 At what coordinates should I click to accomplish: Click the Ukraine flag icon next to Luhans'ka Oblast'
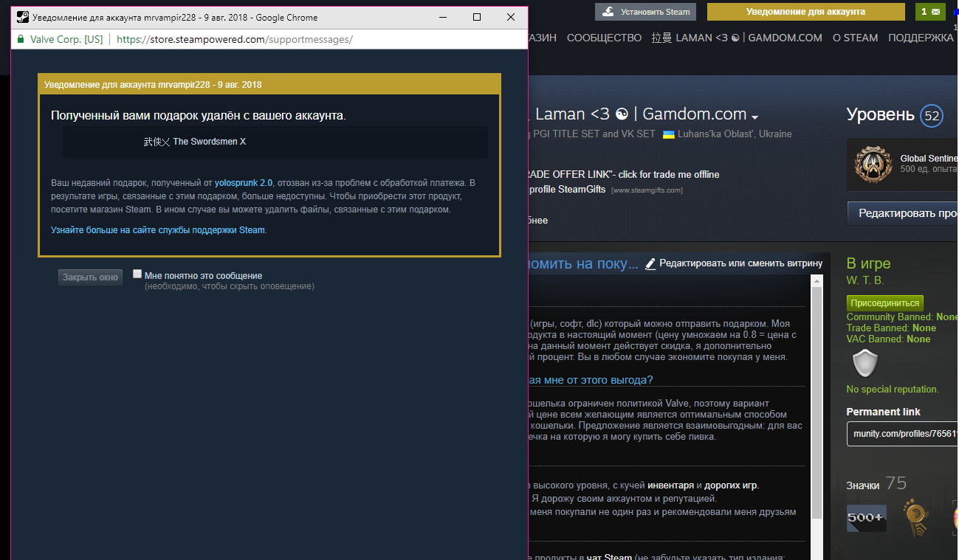(669, 134)
